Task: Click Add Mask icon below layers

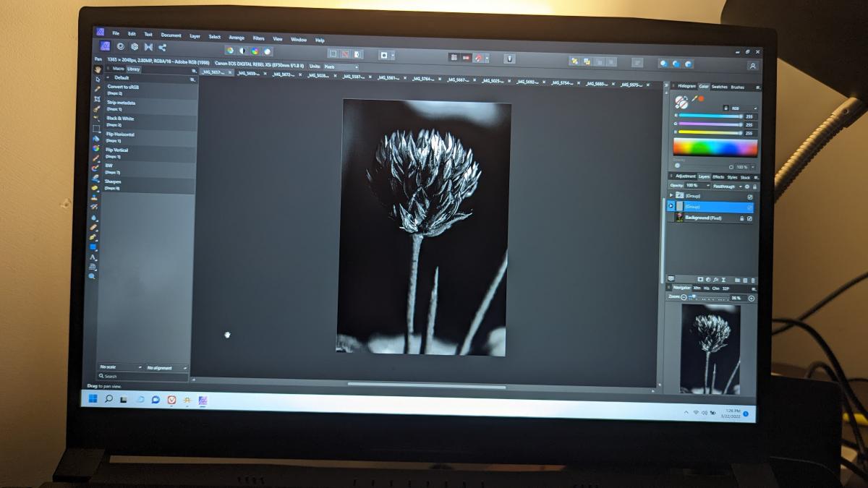Action: [700, 280]
